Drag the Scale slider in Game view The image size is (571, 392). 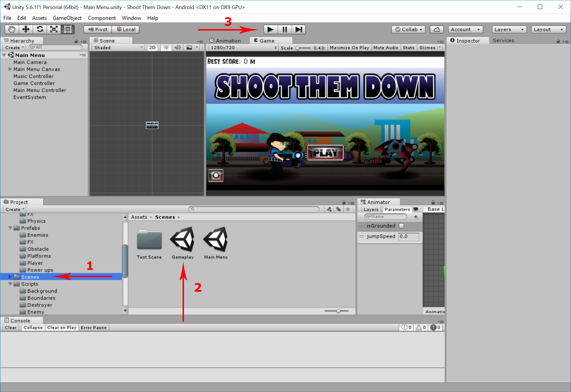297,47
